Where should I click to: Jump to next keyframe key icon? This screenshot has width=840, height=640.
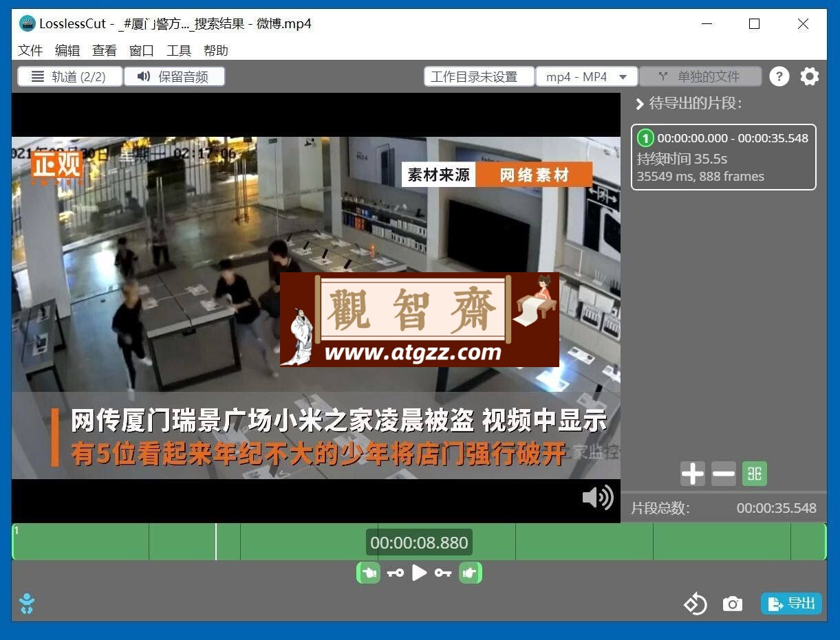coord(442,573)
